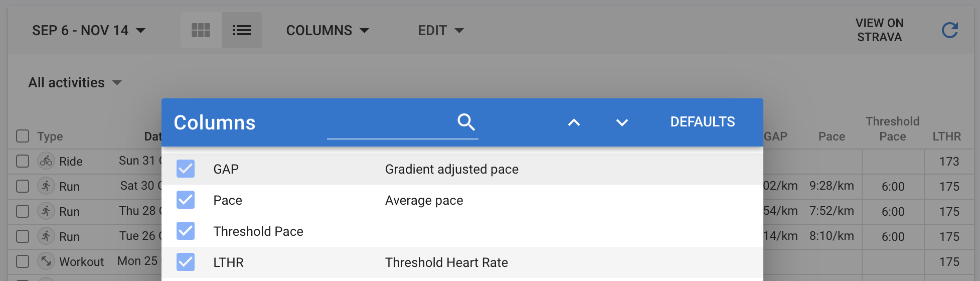Select the Pace column row
980x281 pixels.
coord(462,200)
